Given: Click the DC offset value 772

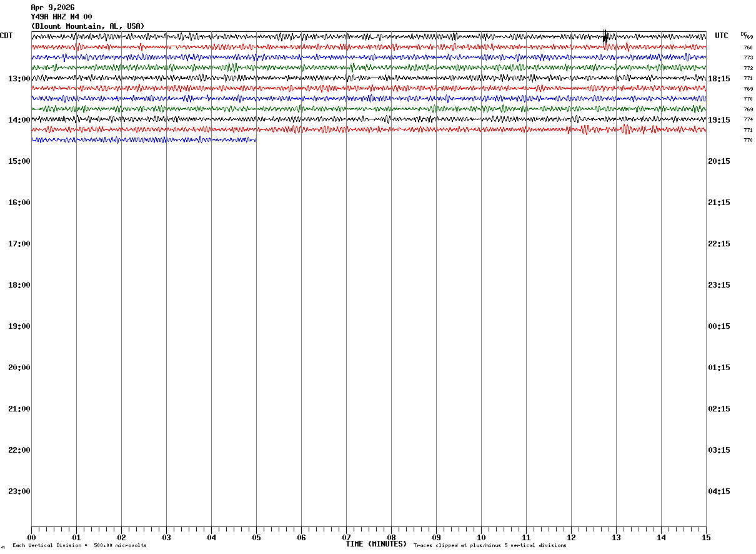Looking at the screenshot, I should tap(748, 68).
